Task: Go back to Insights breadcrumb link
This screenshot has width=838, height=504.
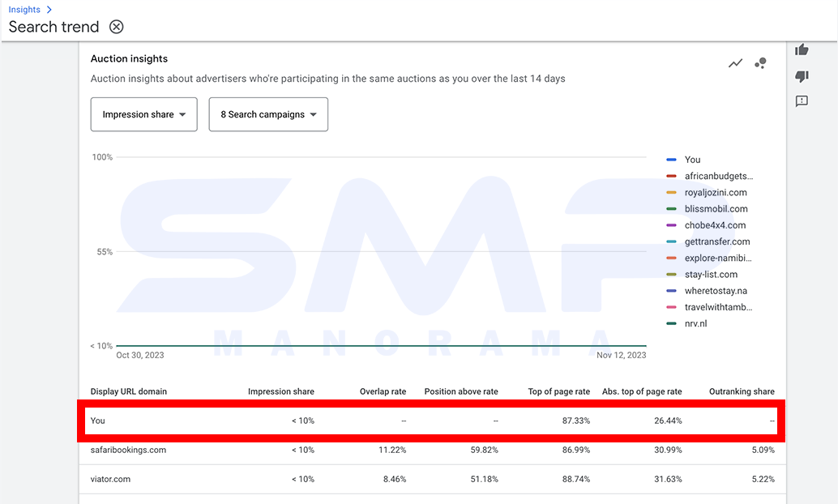Action: click(x=24, y=10)
